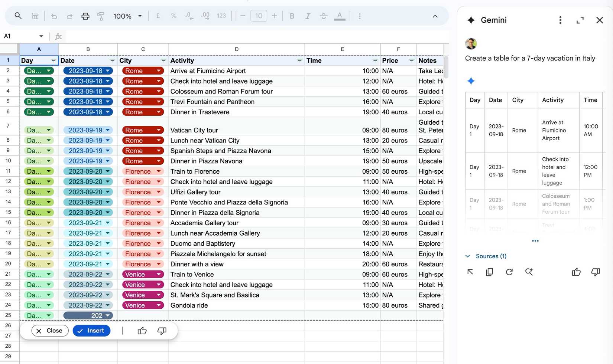Thumbs up the Gemini panel response

pos(576,272)
